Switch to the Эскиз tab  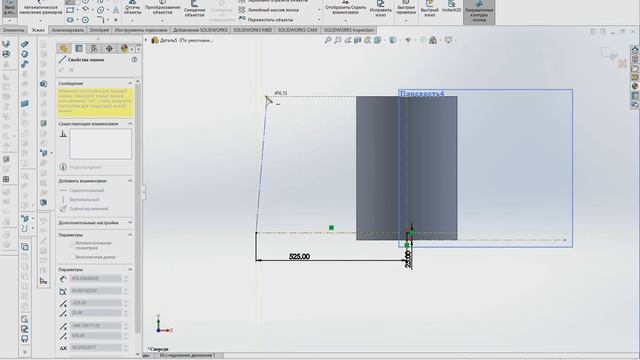click(x=38, y=30)
